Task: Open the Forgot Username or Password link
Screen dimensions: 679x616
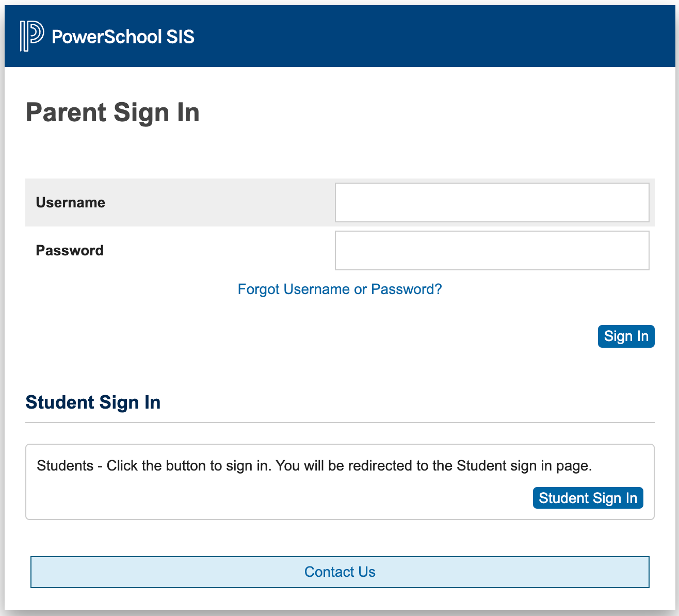Action: 339,289
